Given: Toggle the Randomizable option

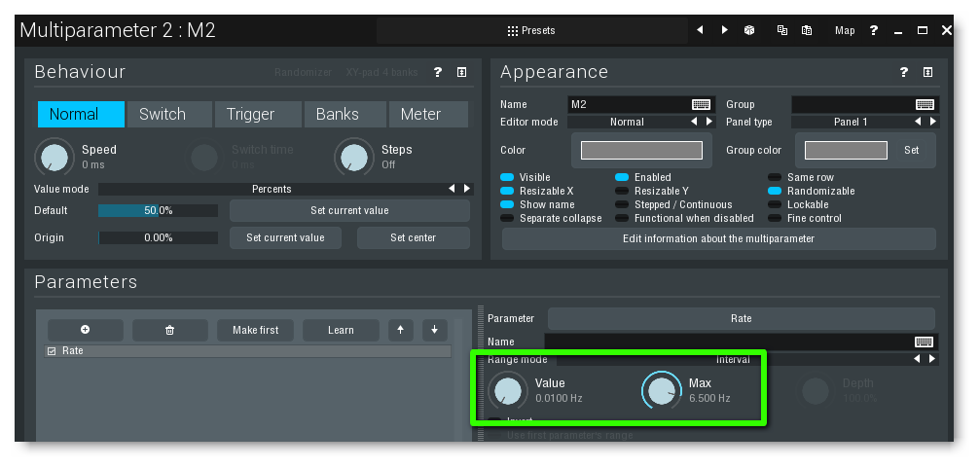Looking at the screenshot, I should [x=775, y=192].
